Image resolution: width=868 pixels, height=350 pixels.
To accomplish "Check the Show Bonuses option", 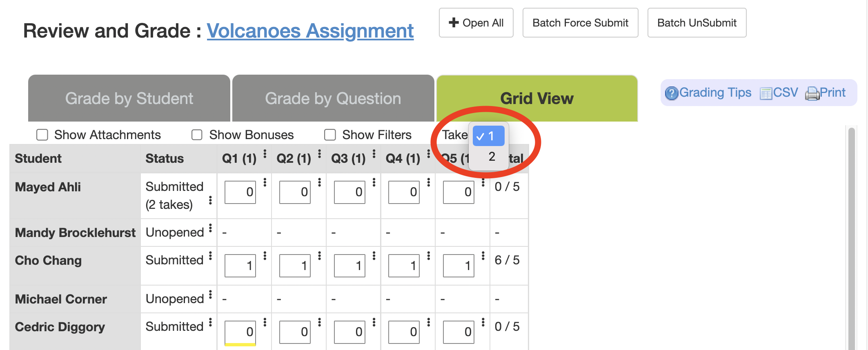I will [197, 135].
